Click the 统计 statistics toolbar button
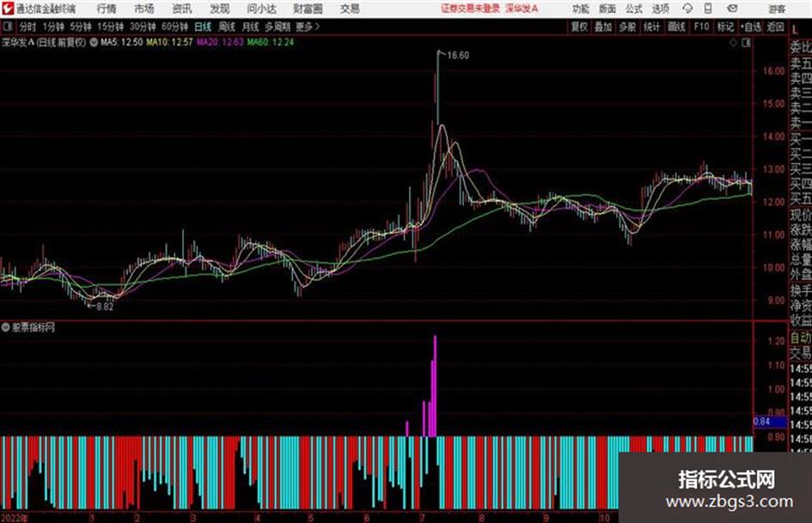The image size is (812, 523). [652, 27]
